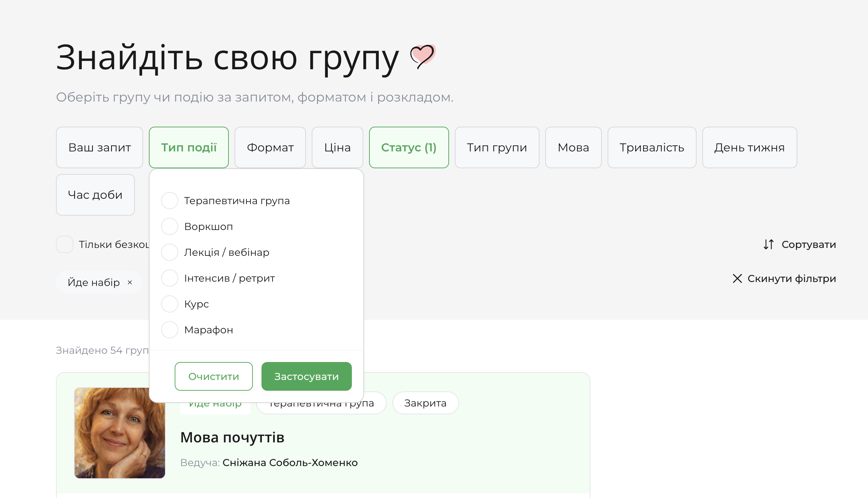Select 'Терапевтична група' radio option
Image resolution: width=868 pixels, height=498 pixels.
[170, 201]
